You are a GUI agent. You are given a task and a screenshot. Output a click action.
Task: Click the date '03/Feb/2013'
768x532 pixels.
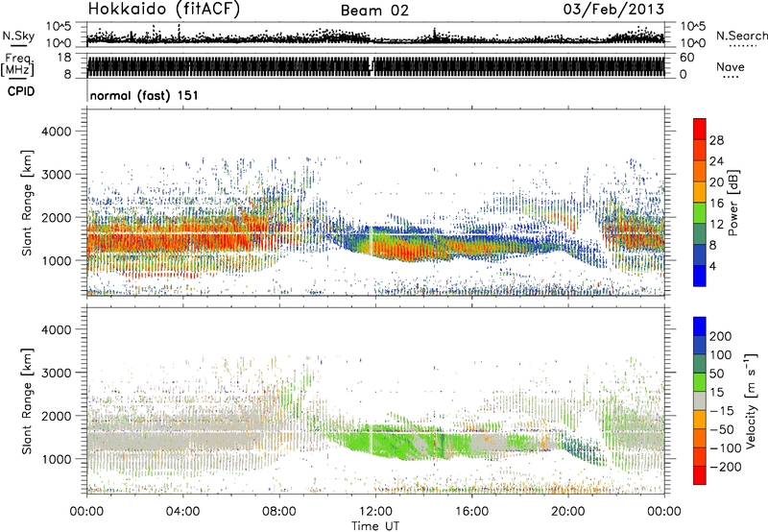point(613,10)
